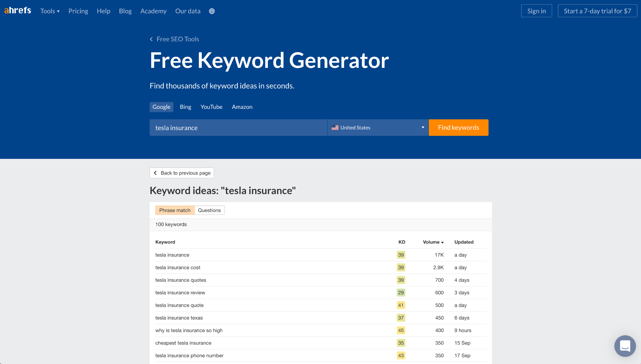Image resolution: width=641 pixels, height=364 pixels.
Task: Click the left chevron icon near Free SEO Tools
Action: [151, 39]
